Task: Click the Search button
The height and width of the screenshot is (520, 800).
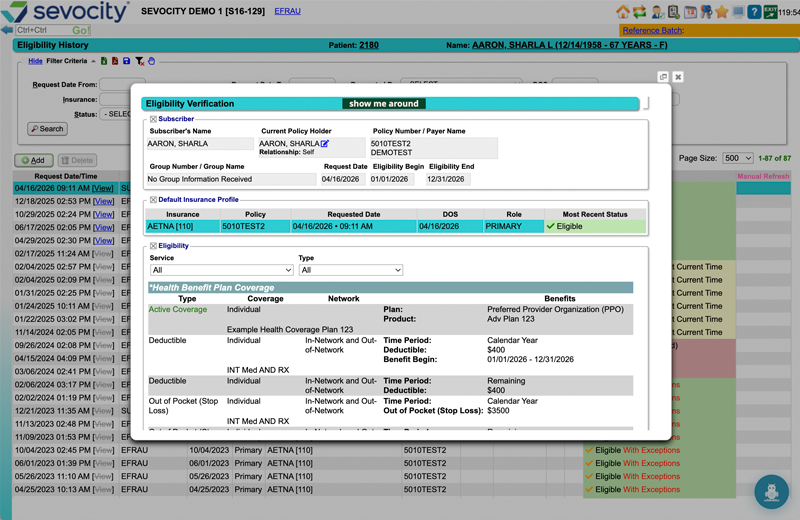Action: pos(47,129)
